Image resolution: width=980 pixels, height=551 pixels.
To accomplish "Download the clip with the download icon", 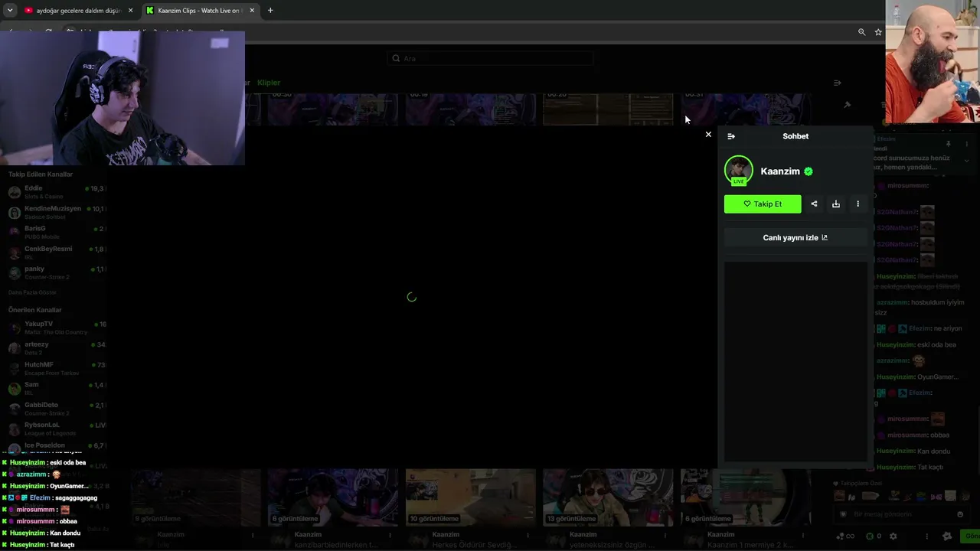I will (x=836, y=204).
